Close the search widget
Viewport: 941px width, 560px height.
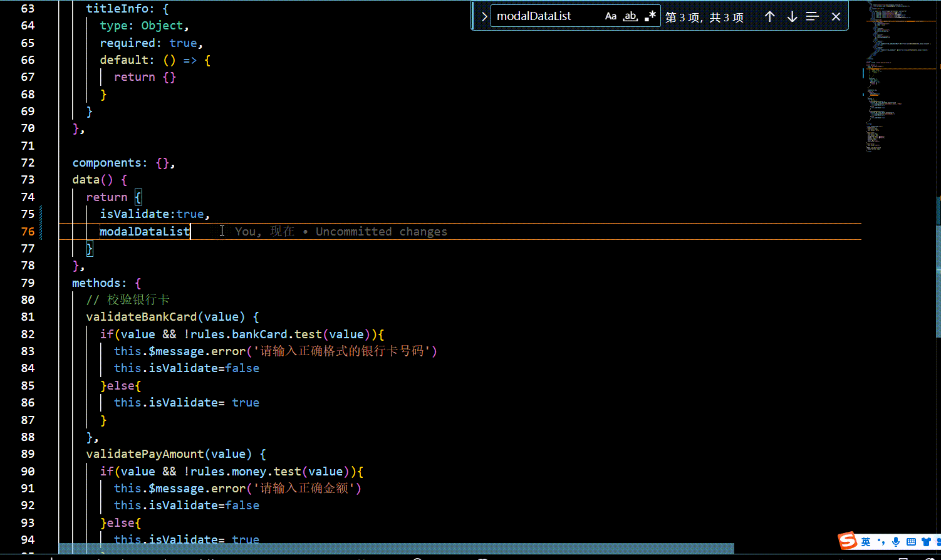(836, 17)
